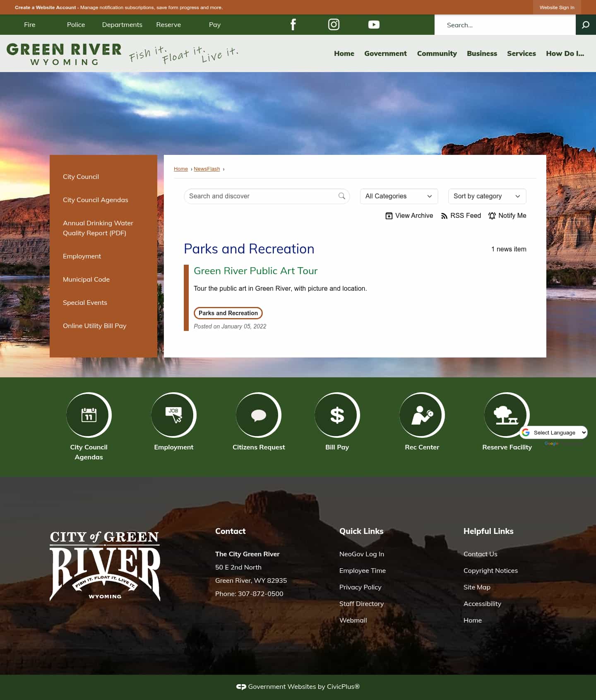Open the Select Language dropdown
The width and height of the screenshot is (596, 700).
click(554, 432)
